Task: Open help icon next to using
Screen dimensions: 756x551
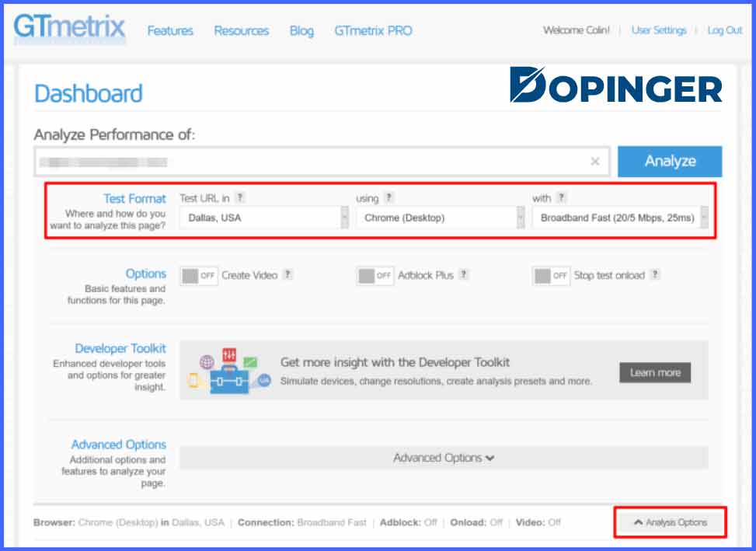Action: pos(389,197)
